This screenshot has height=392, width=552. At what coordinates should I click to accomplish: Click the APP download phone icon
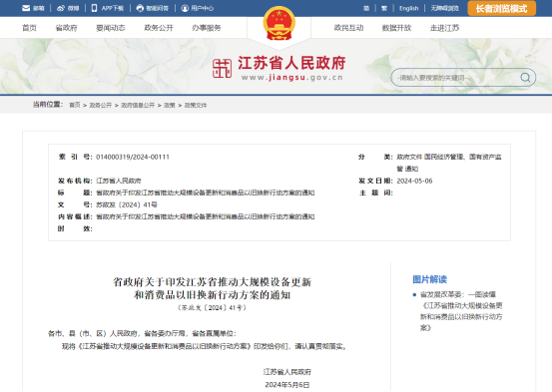pyautogui.click(x=94, y=8)
